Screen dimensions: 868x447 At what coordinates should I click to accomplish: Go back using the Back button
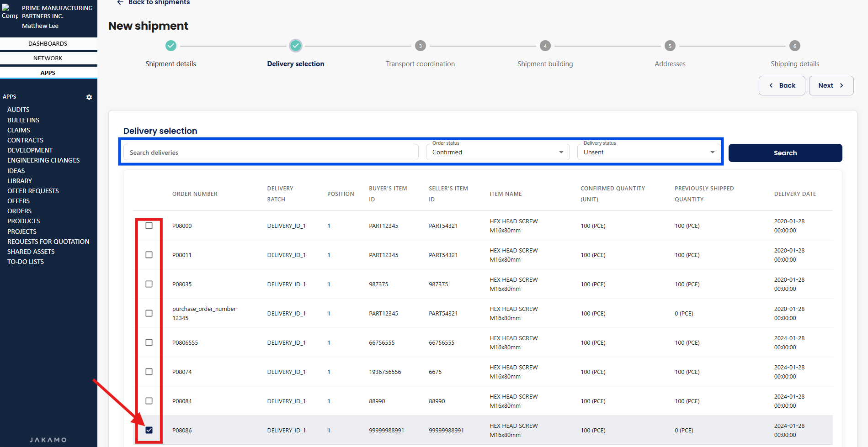[782, 85]
